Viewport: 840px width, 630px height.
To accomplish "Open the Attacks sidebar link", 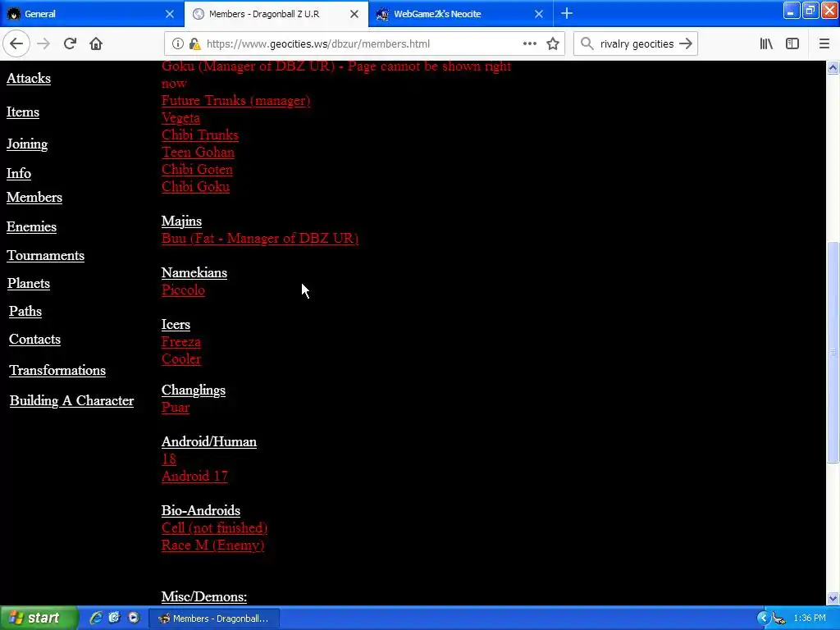I will (29, 78).
